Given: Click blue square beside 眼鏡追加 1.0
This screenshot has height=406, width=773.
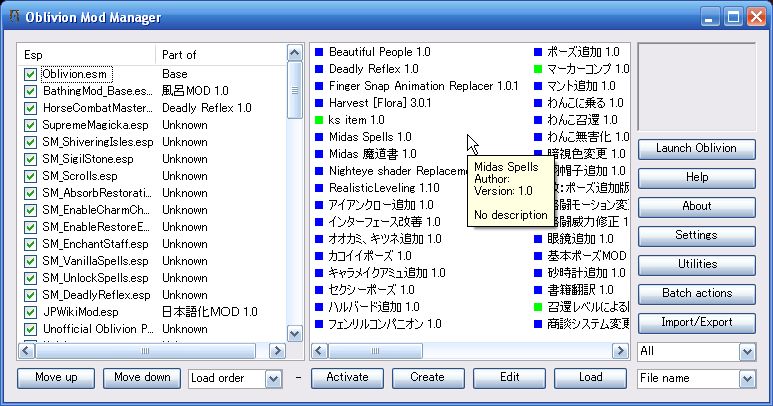Looking at the screenshot, I should click(x=538, y=239).
